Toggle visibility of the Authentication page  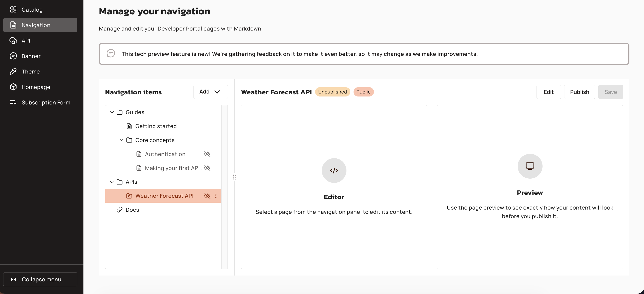(207, 154)
